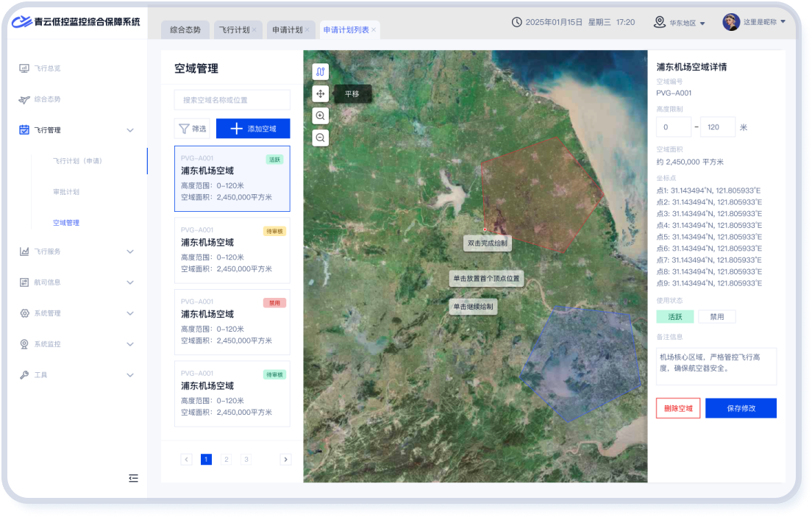Screen dimensions: 812x517
Task: Open the 筛选 filter funnel button
Action: coord(192,129)
